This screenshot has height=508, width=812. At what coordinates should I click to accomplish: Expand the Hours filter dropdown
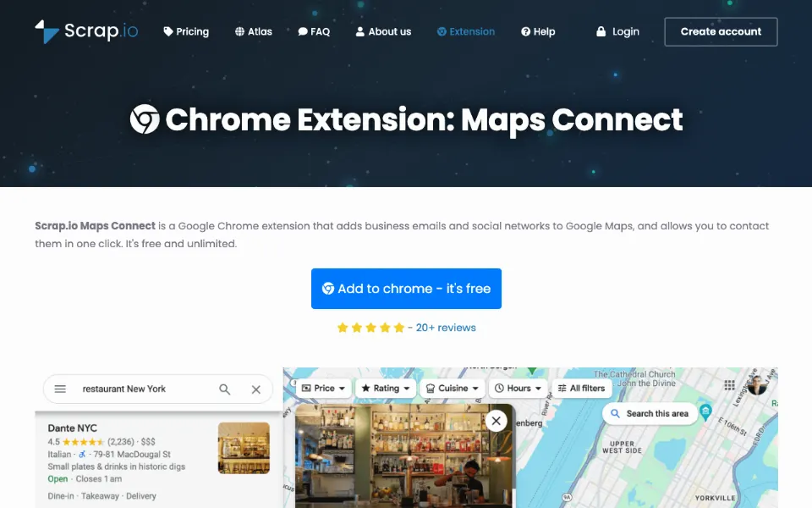click(x=518, y=389)
